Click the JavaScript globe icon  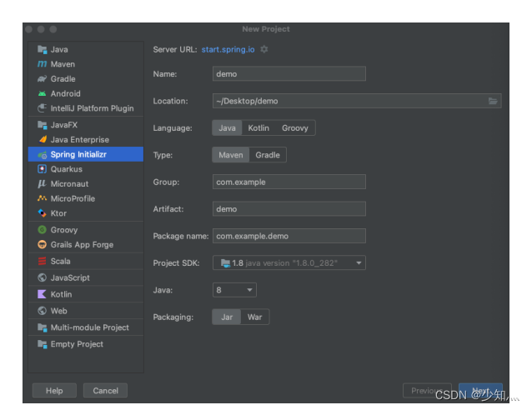42,277
